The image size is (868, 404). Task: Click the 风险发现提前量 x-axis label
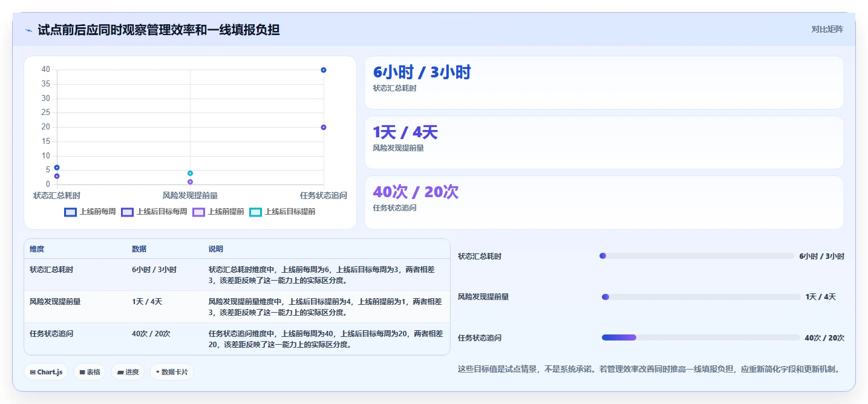(190, 195)
